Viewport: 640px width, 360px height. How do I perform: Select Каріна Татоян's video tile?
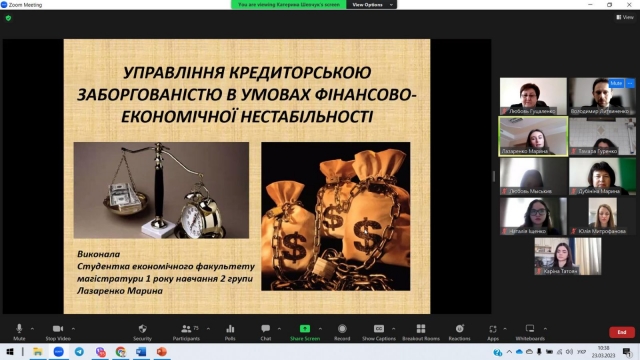[x=568, y=256]
